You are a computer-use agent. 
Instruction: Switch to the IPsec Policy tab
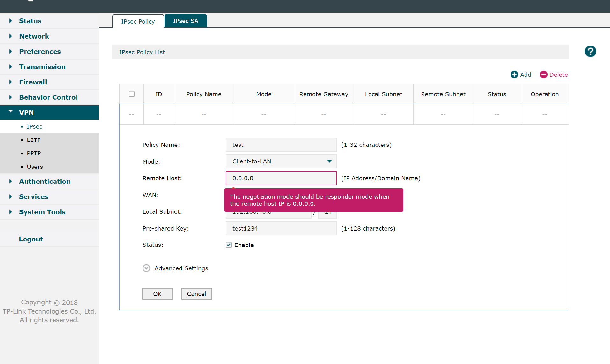point(138,21)
